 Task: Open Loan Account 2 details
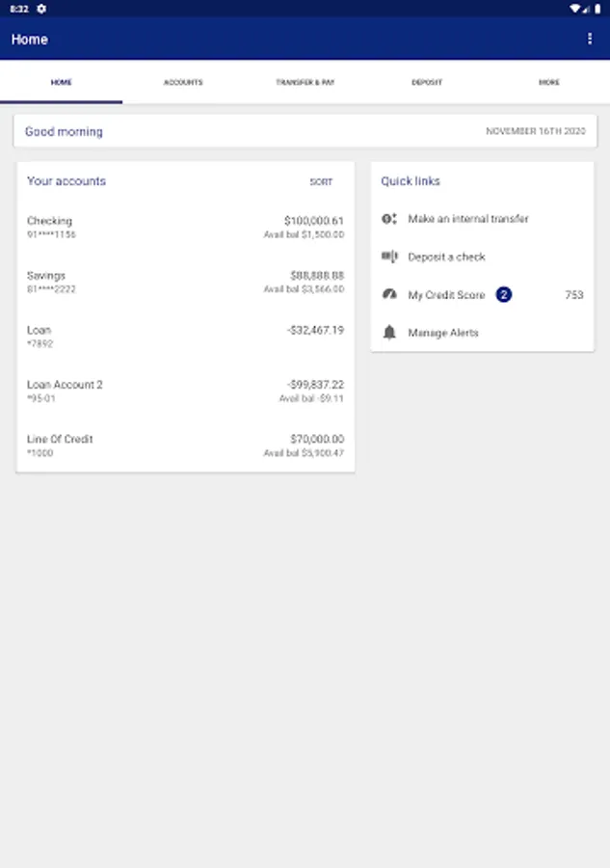click(185, 391)
